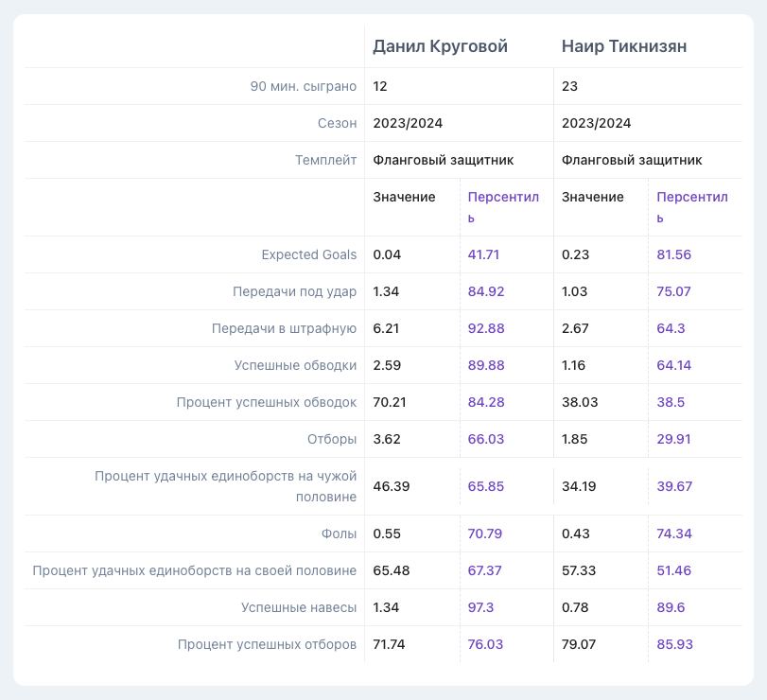Select percentile 92.88 in Передачи в штрафную
Viewport: 767px width, 700px height.
click(x=486, y=328)
